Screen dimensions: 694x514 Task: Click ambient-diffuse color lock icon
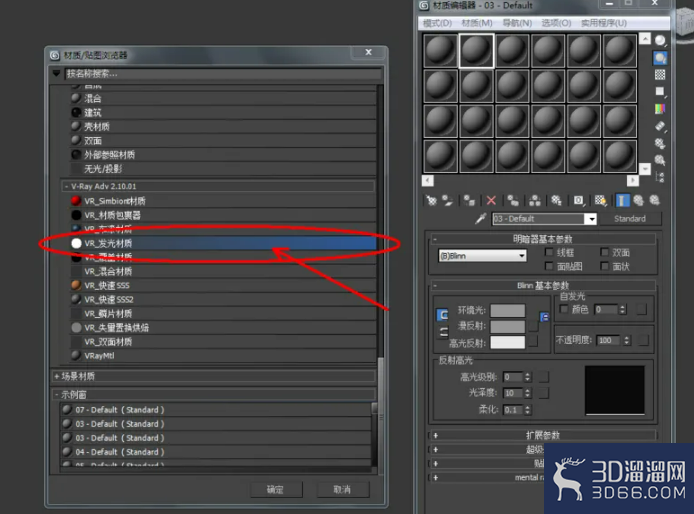(442, 314)
